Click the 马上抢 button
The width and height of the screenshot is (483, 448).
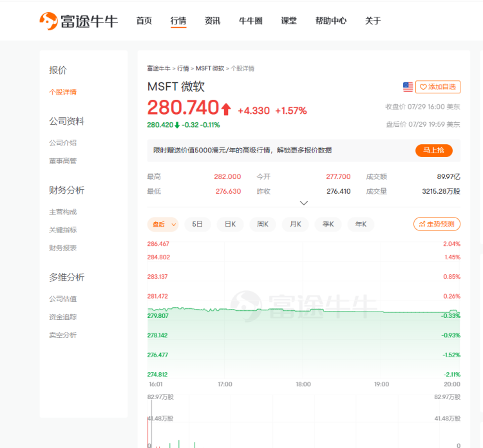pyautogui.click(x=433, y=150)
